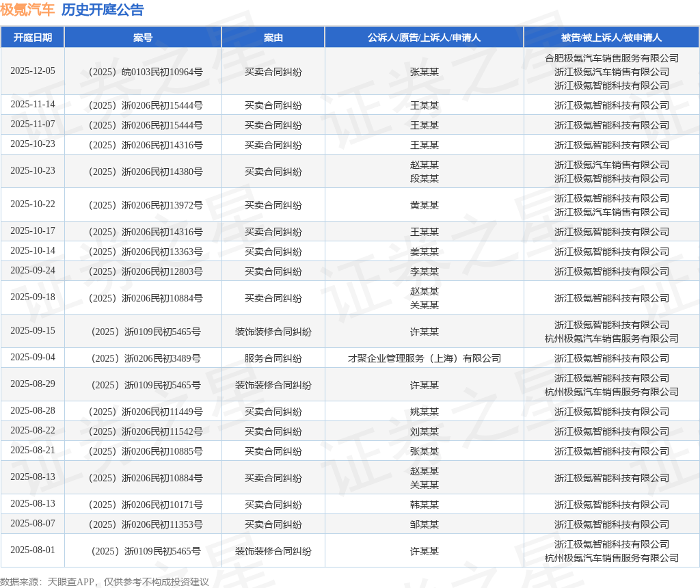Click the 数据来源 天眼查APP footer note
Screen dimensions: 700x588
tap(105, 582)
